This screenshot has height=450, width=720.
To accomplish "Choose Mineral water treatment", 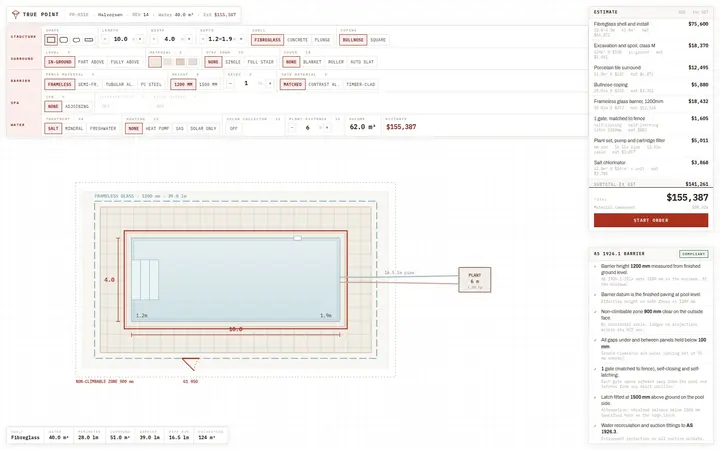I will point(74,129).
